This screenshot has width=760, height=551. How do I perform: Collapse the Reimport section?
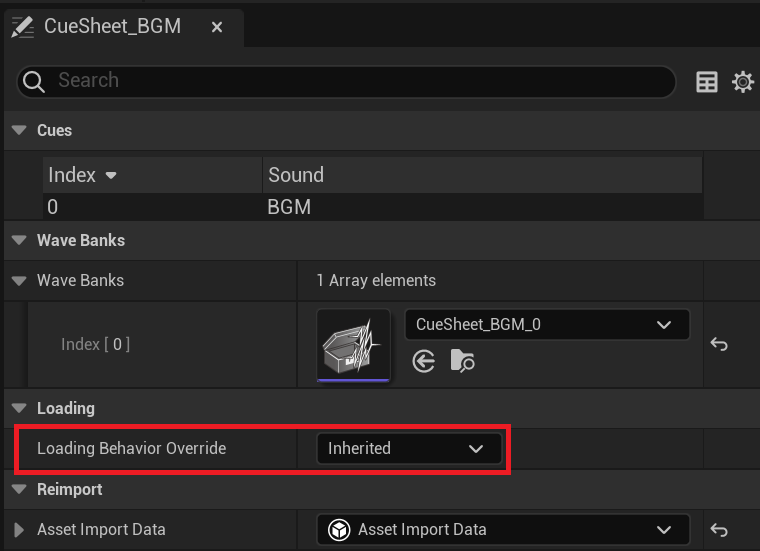point(19,489)
